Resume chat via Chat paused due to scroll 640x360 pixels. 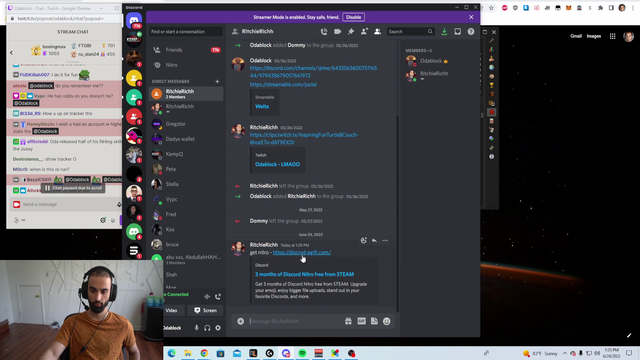[73, 188]
